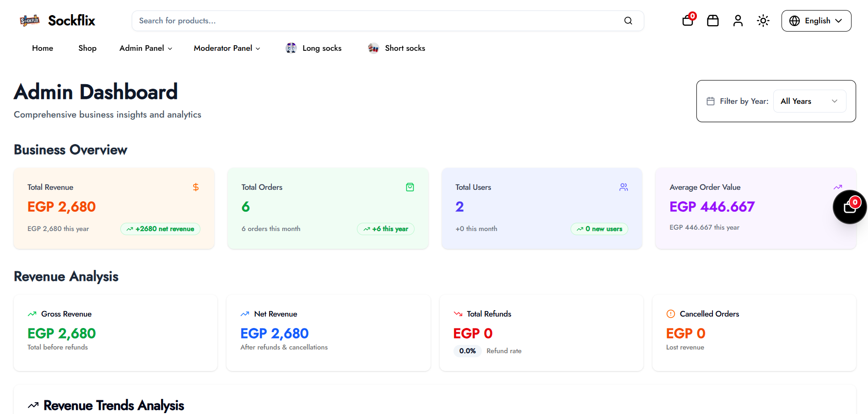Open the All Years filter dropdown
This screenshot has height=414, width=868.
point(809,101)
